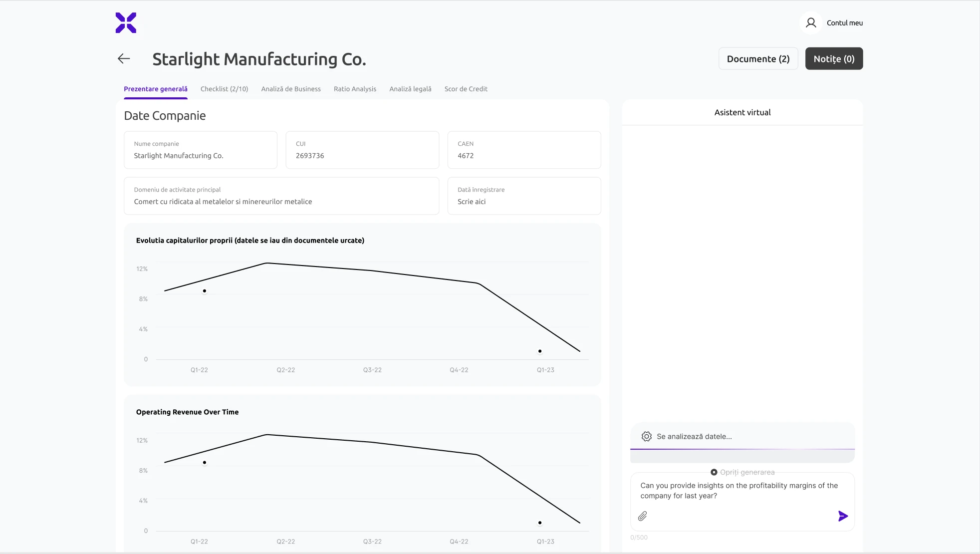Open the Notițe (0) button
This screenshot has height=554, width=980.
tap(834, 59)
